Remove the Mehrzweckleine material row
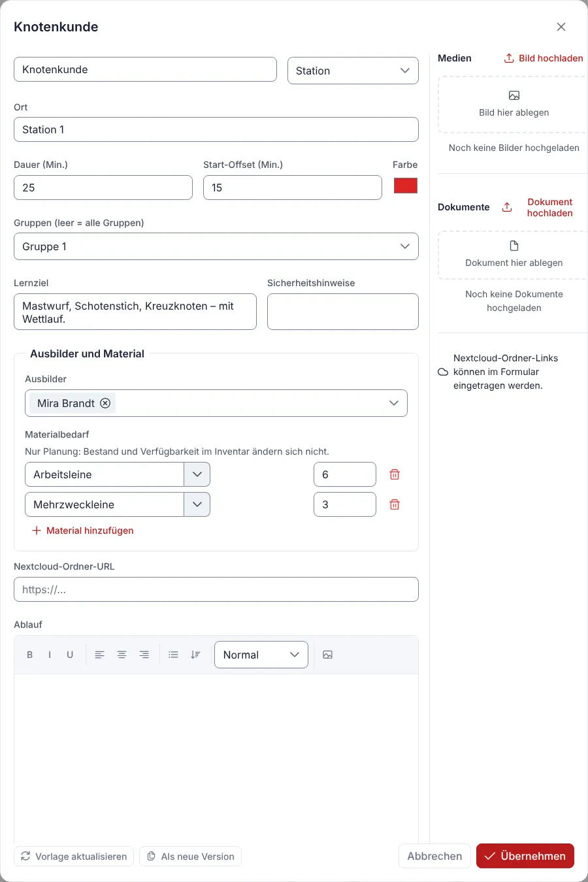Screen dimensions: 588x882 (x=395, y=504)
